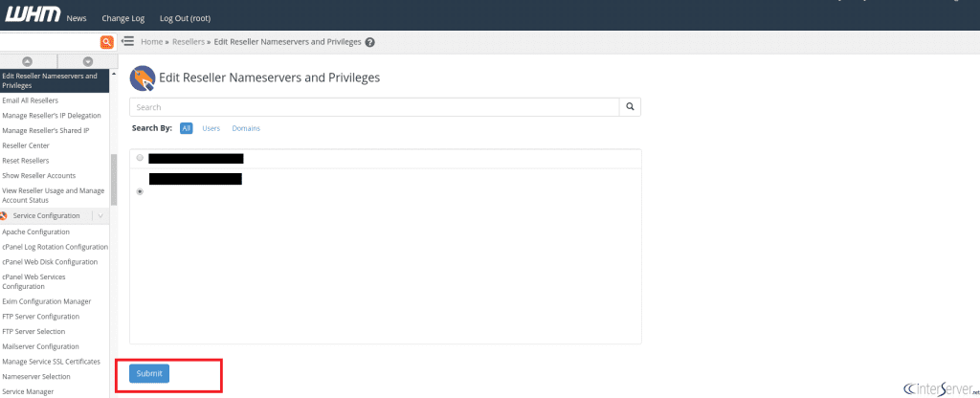This screenshot has width=980, height=398.
Task: Open the News menu item
Action: (x=77, y=18)
